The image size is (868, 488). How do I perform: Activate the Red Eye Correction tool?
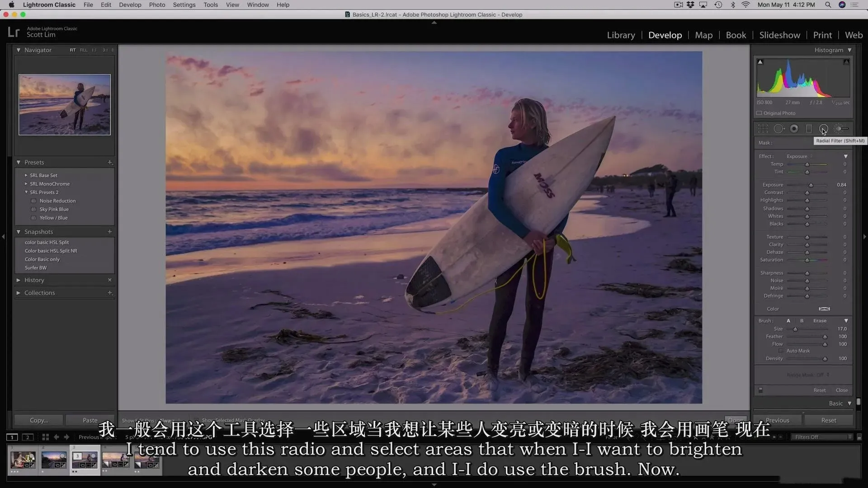pyautogui.click(x=794, y=129)
